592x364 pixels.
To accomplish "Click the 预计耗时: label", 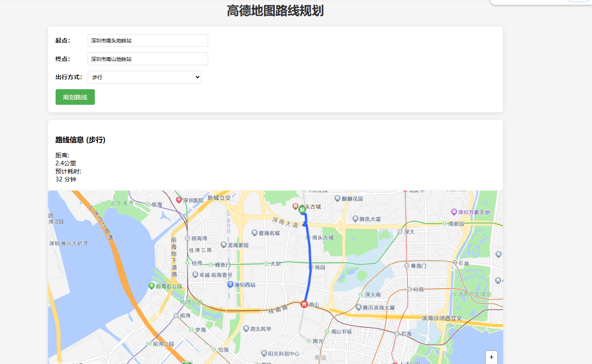I will click(x=68, y=171).
